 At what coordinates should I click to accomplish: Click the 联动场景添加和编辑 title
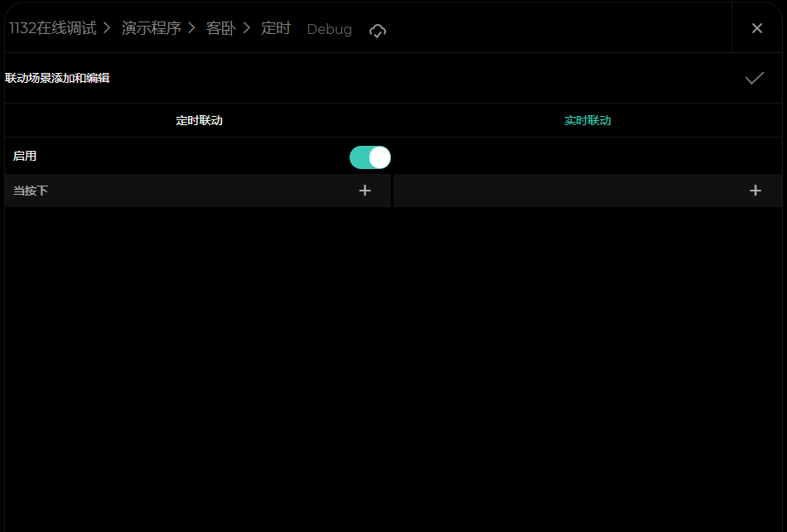[57, 78]
